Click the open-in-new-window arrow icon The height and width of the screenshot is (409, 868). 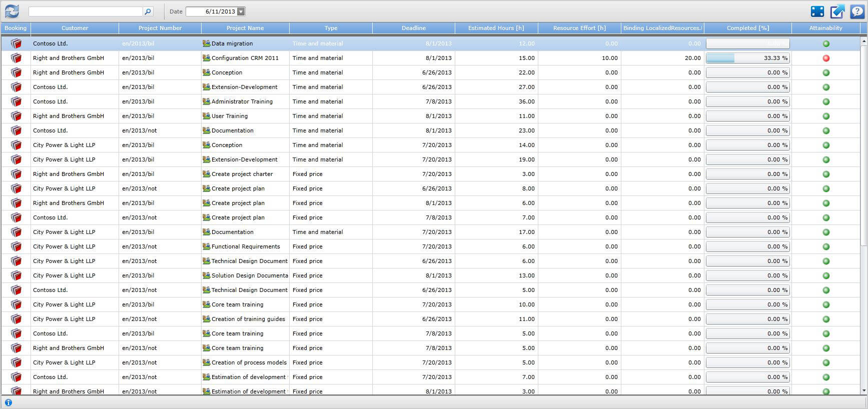(x=837, y=11)
